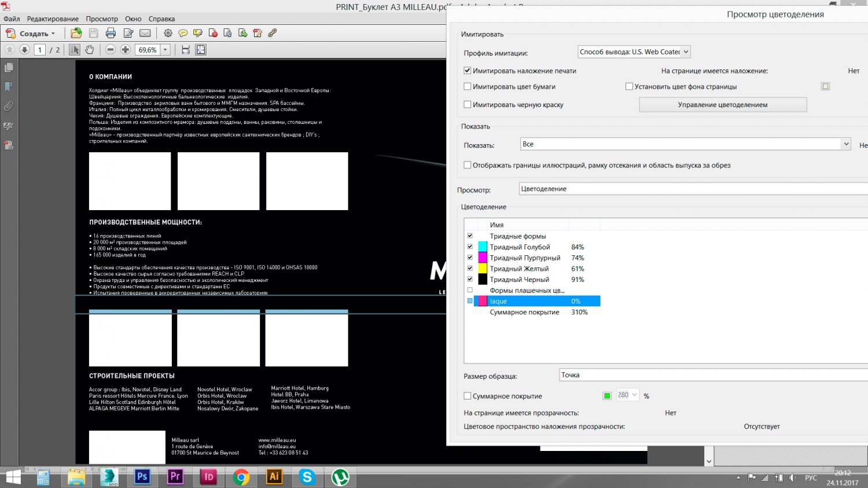Open signatures panel in left sidebar
The image size is (868, 488).
tap(9, 126)
